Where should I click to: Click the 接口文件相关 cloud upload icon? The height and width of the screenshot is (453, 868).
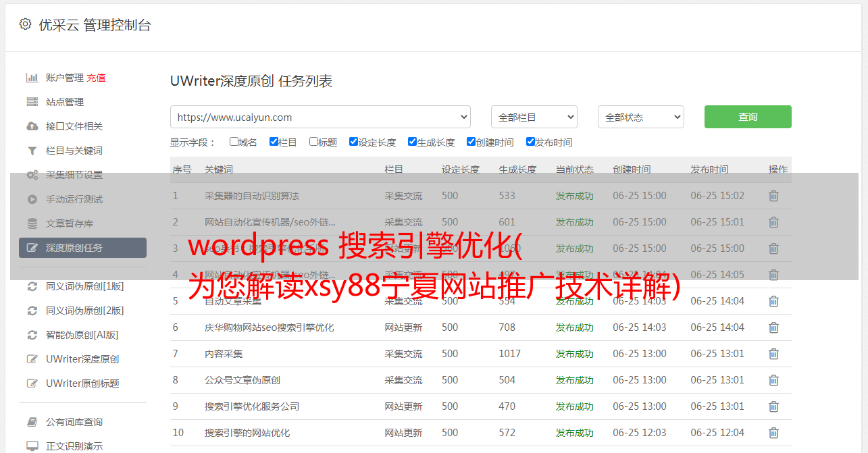pyautogui.click(x=32, y=126)
